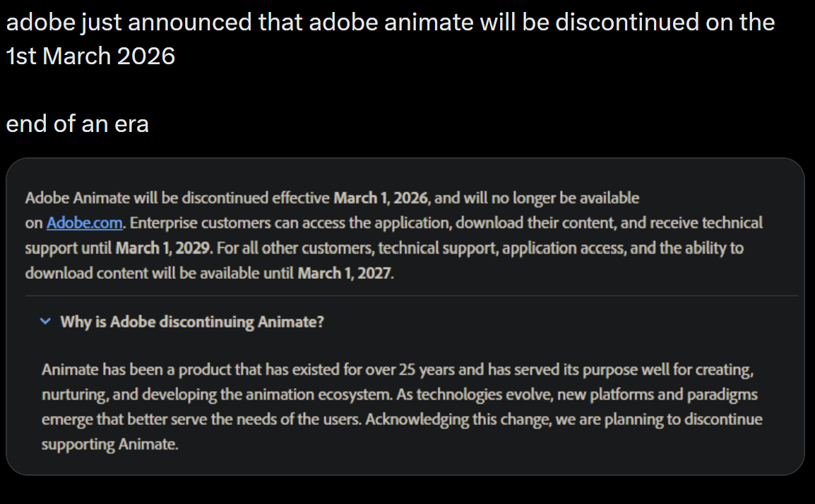815x504 pixels.
Task: Click the phrase "over 25 years"
Action: pos(427,369)
